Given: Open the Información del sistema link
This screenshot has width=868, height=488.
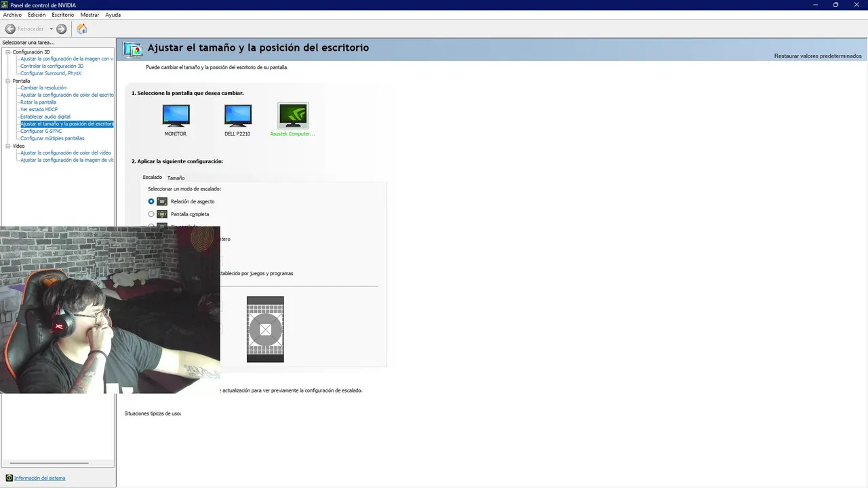Looking at the screenshot, I should tap(40, 478).
